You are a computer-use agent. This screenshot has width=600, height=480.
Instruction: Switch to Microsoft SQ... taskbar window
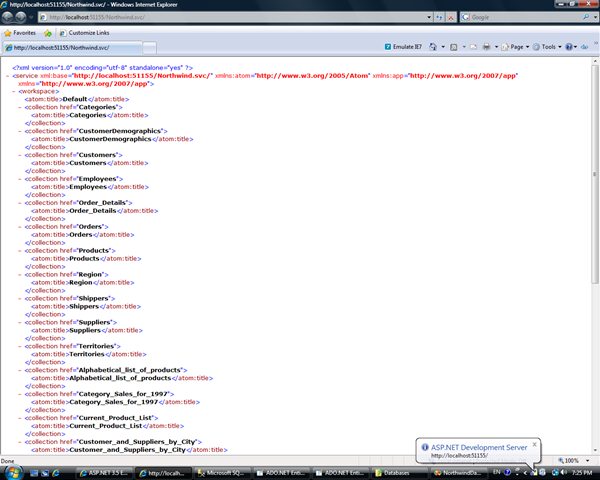coord(222,473)
